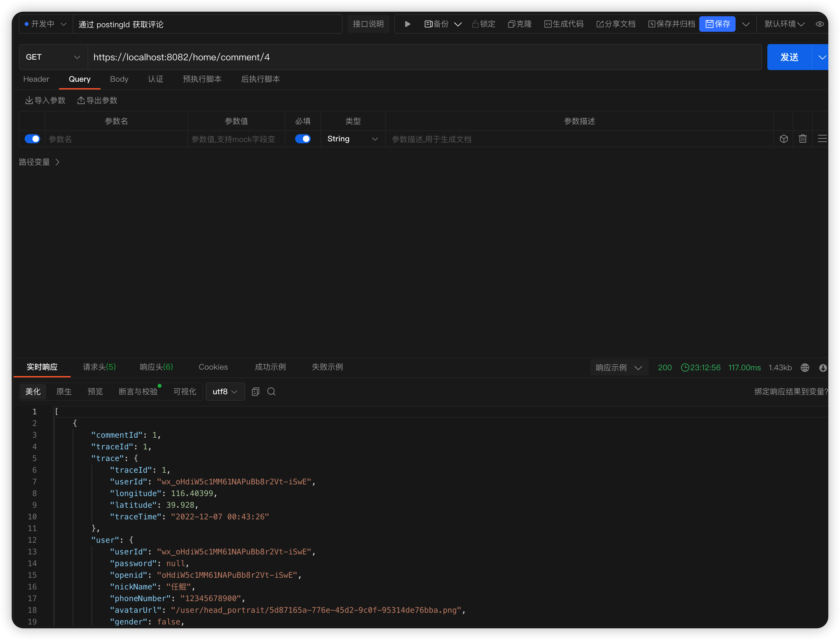Click the 117.00ms response time
This screenshot has width=840, height=640.
coord(744,368)
